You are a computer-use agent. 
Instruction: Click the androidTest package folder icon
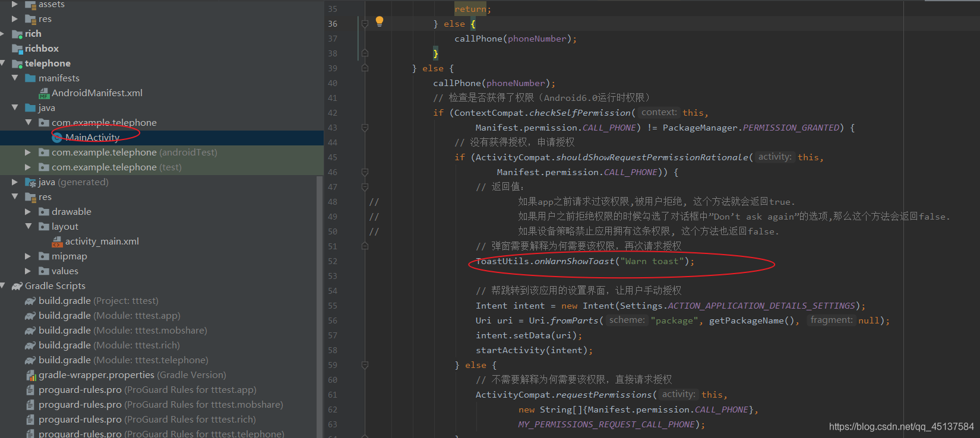pyautogui.click(x=44, y=153)
